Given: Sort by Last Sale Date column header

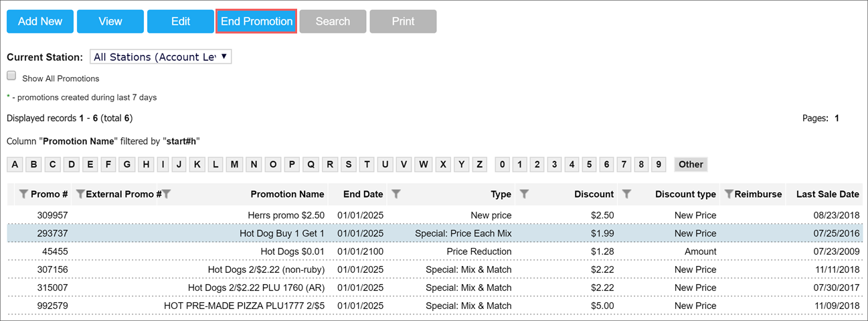Looking at the screenshot, I should (827, 194).
